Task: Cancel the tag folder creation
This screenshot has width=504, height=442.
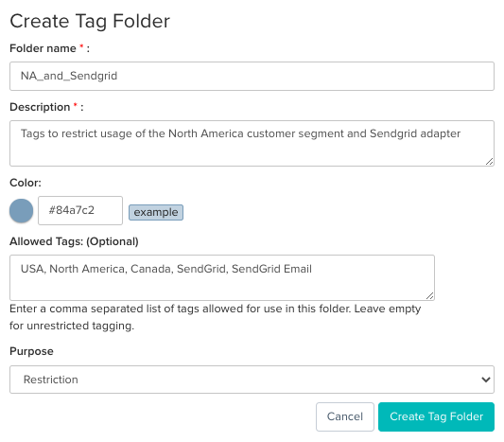Action: tap(345, 416)
